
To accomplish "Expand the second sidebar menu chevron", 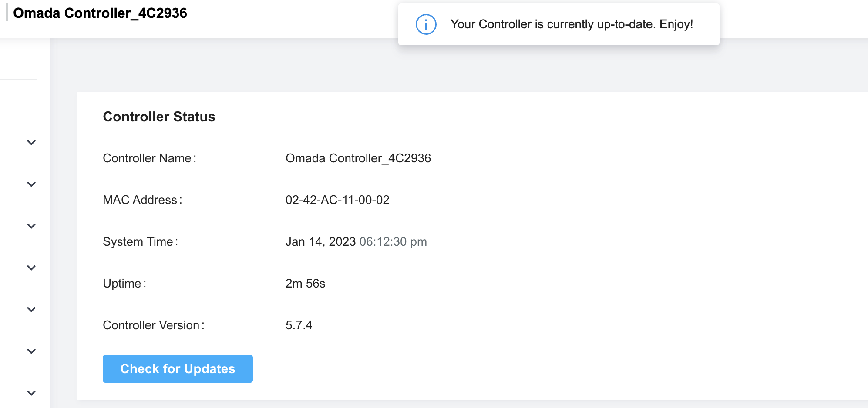I will coord(31,184).
